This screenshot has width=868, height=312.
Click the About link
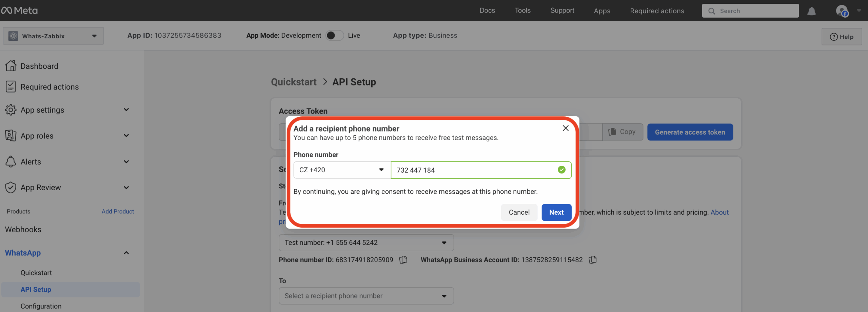(x=719, y=212)
